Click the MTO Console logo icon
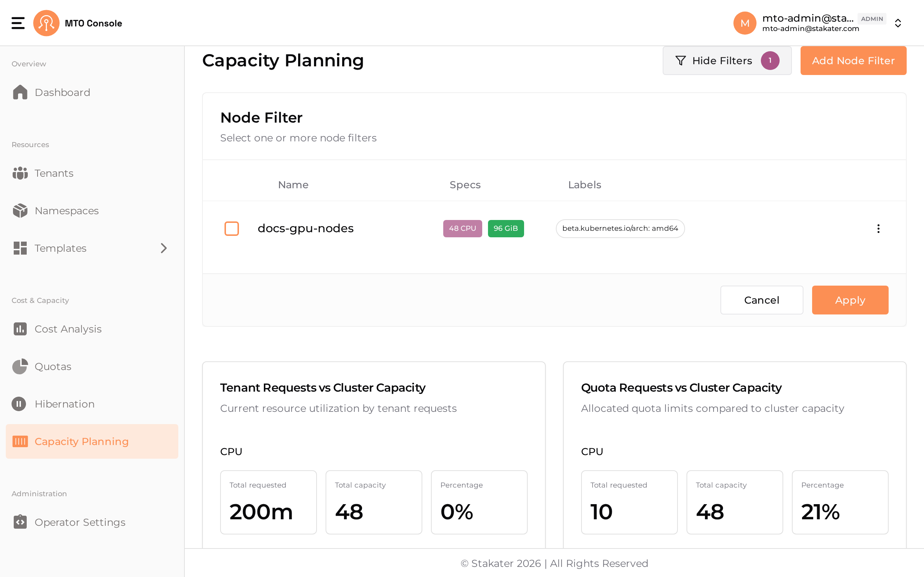Screen dimensions: 924x577 tap(46, 23)
